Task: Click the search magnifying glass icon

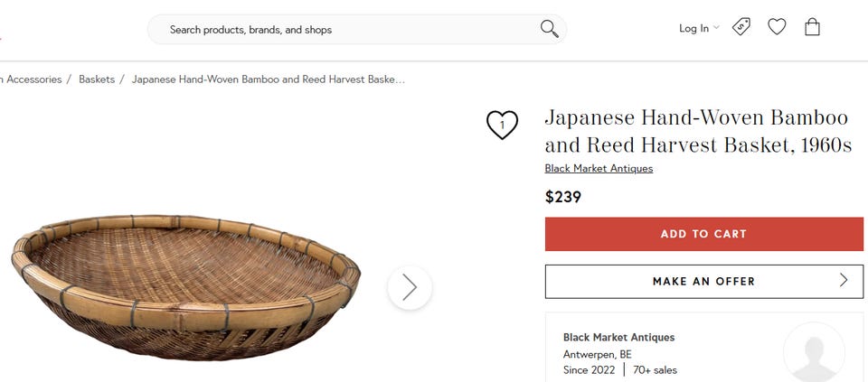Action: [549, 29]
